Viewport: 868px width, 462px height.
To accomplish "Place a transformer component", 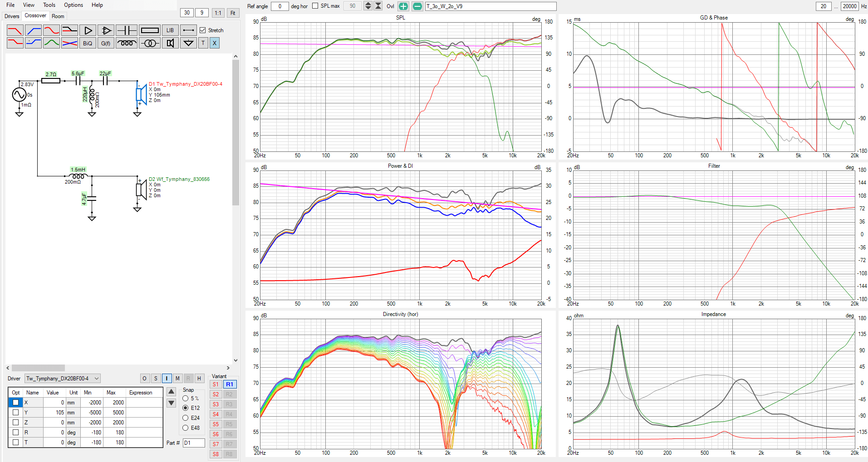I will pyautogui.click(x=150, y=43).
